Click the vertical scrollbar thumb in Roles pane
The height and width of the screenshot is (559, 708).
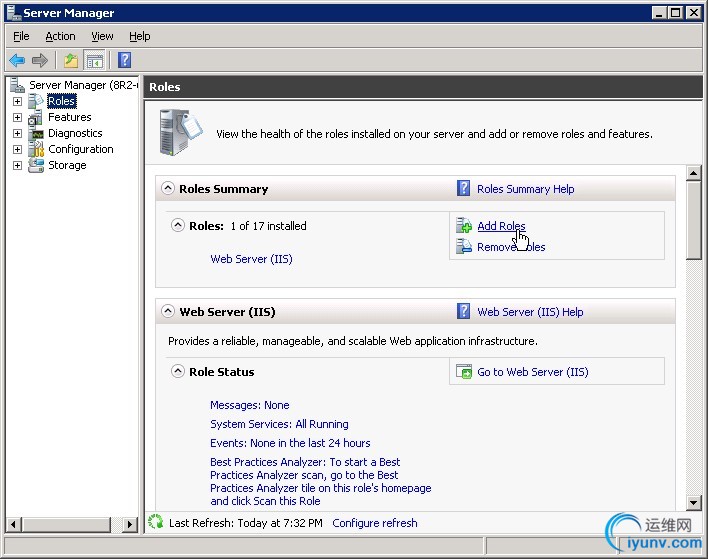pyautogui.click(x=693, y=220)
